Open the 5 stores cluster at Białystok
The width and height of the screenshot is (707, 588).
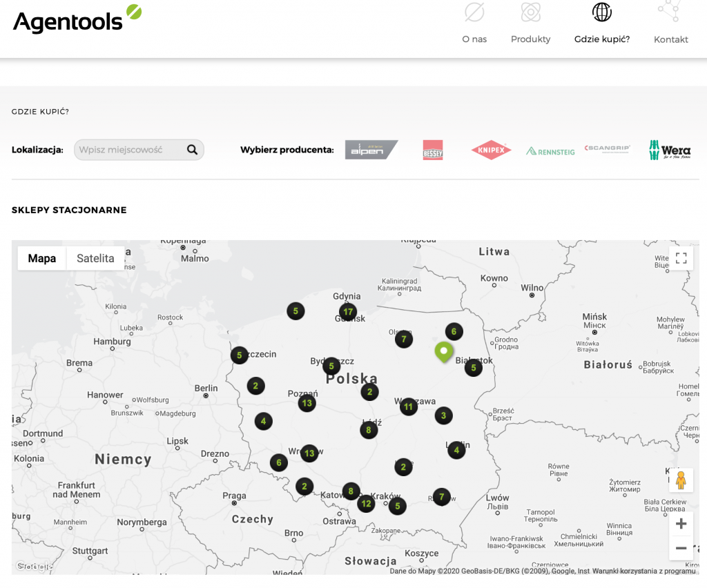click(474, 368)
